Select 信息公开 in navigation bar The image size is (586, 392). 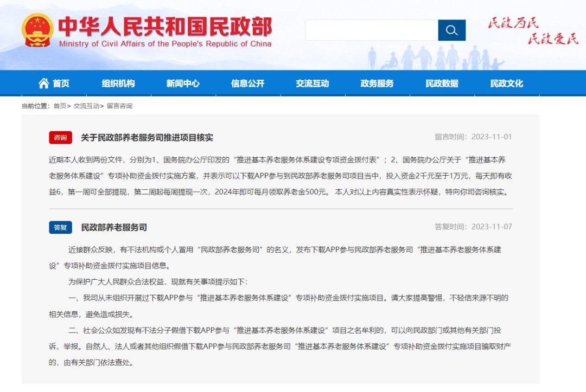[x=248, y=83]
